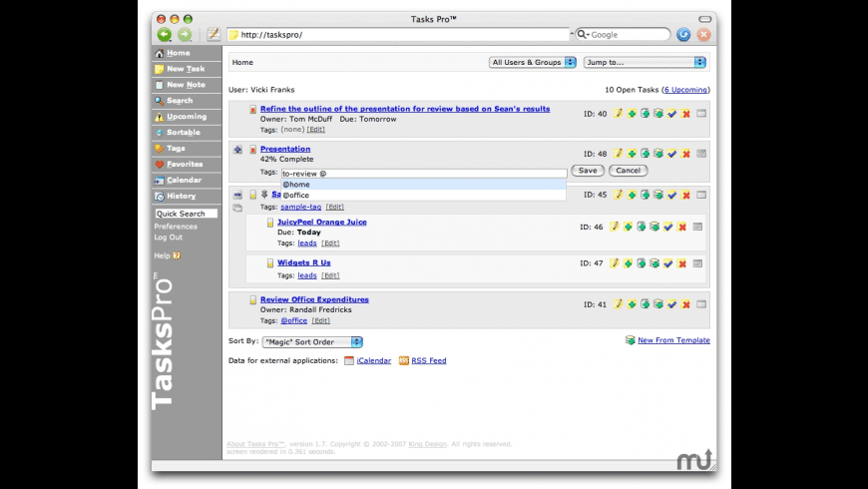Viewport: 868px width, 489px height.
Task: Open Upcoming in the sidebar
Action: coord(187,117)
